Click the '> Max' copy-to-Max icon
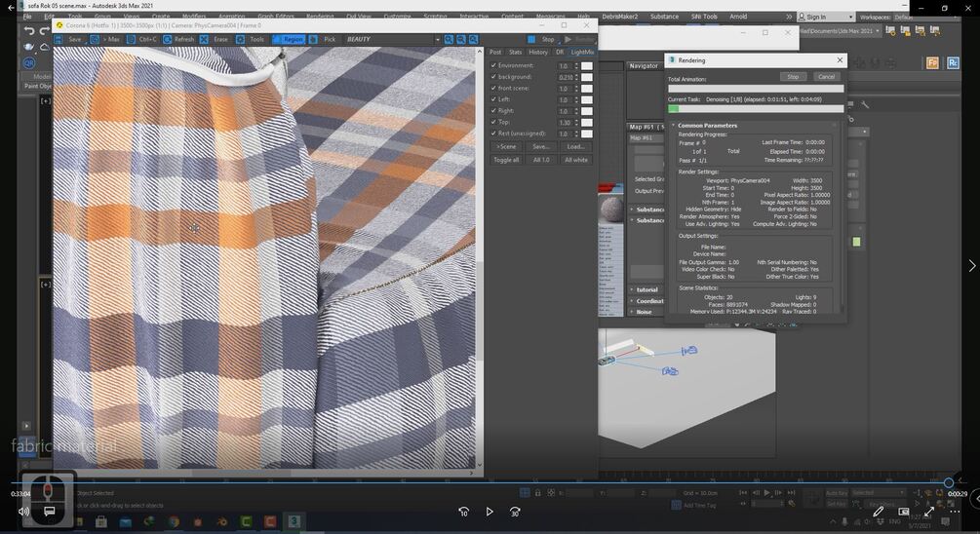This screenshot has width=980, height=534. pos(95,39)
